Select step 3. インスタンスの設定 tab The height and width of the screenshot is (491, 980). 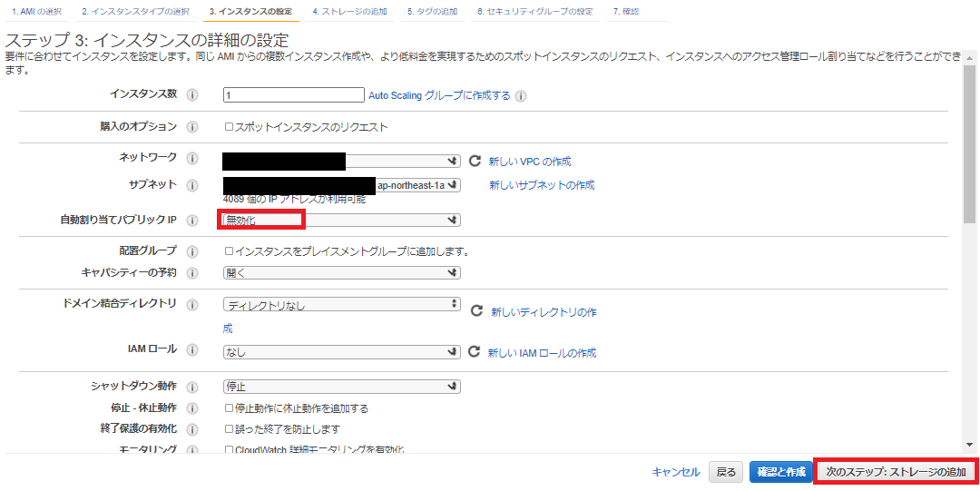(251, 12)
